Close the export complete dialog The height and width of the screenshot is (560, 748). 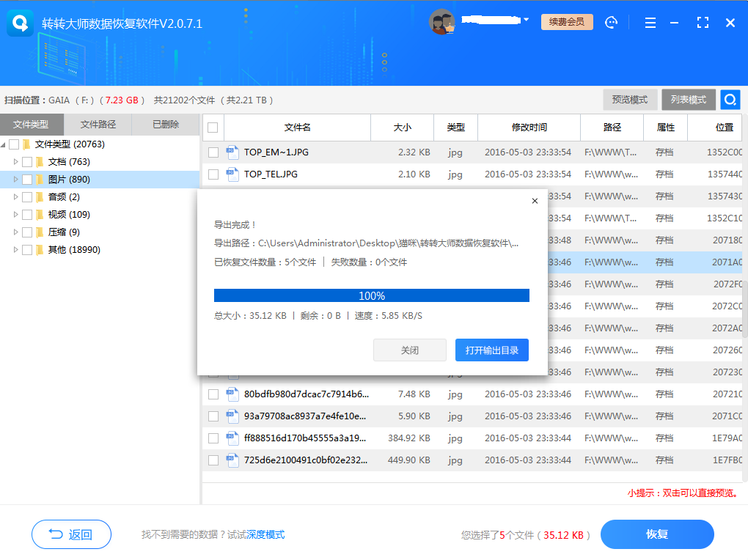(535, 201)
